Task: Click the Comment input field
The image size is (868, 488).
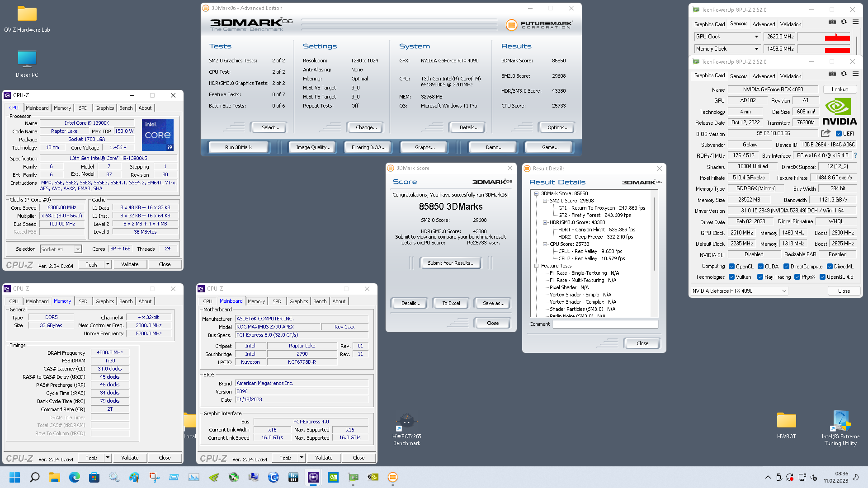Action: point(605,324)
